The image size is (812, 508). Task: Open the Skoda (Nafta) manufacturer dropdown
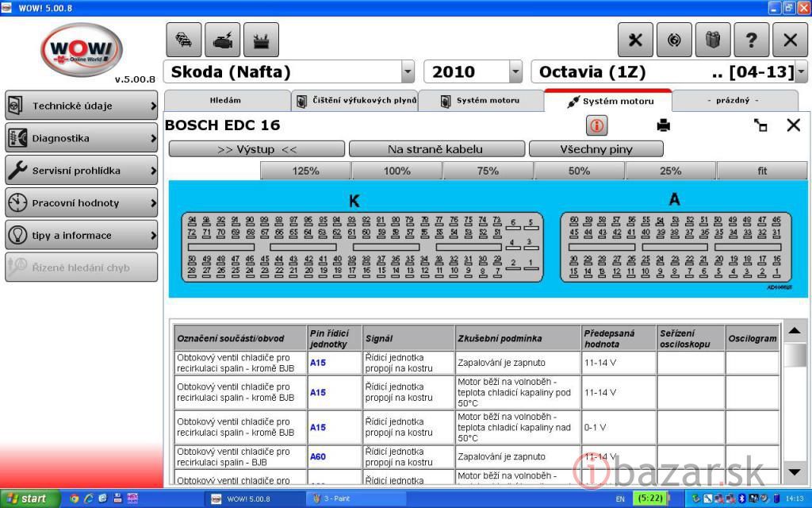pyautogui.click(x=408, y=72)
